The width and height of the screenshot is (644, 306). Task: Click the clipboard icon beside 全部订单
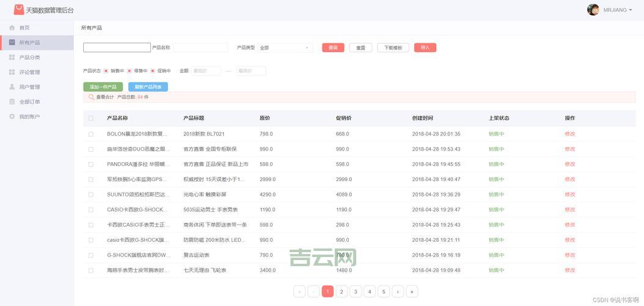[12, 102]
